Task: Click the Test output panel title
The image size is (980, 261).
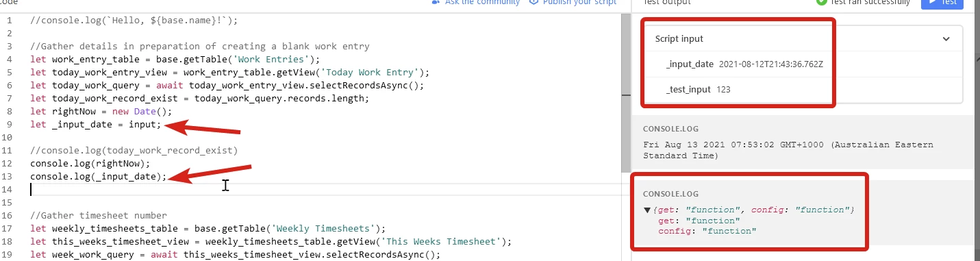Action: click(667, 2)
